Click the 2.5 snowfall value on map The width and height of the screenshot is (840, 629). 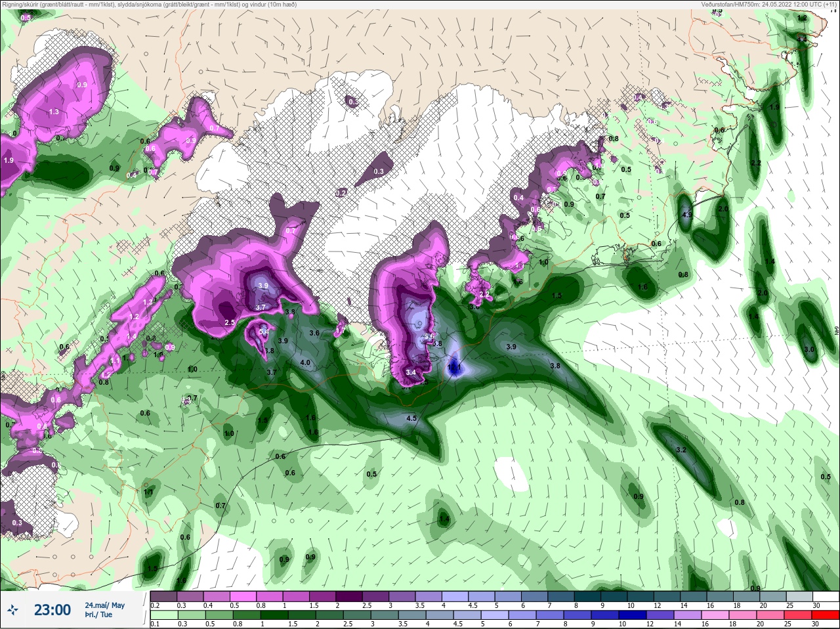(230, 322)
